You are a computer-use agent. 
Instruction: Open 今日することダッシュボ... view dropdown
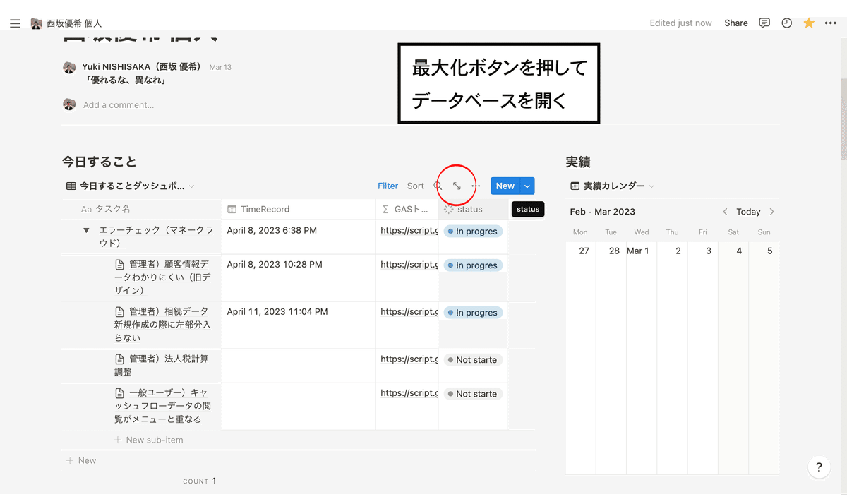130,186
